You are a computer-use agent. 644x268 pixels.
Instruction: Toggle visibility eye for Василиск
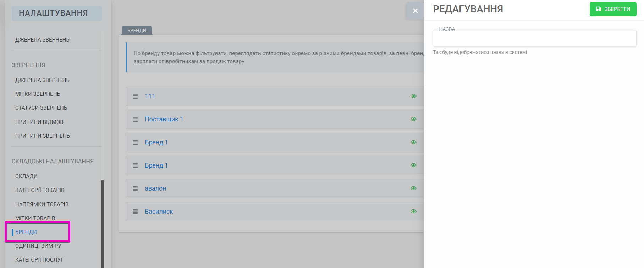point(413,212)
